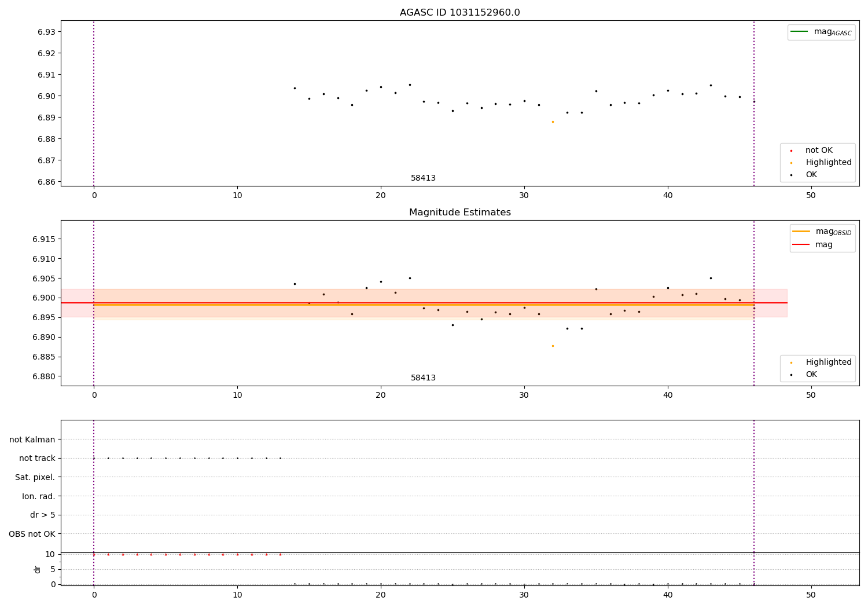Click the 6.880 y-tick in Magnitude Estimates plot
868x608 pixels.
coord(44,376)
